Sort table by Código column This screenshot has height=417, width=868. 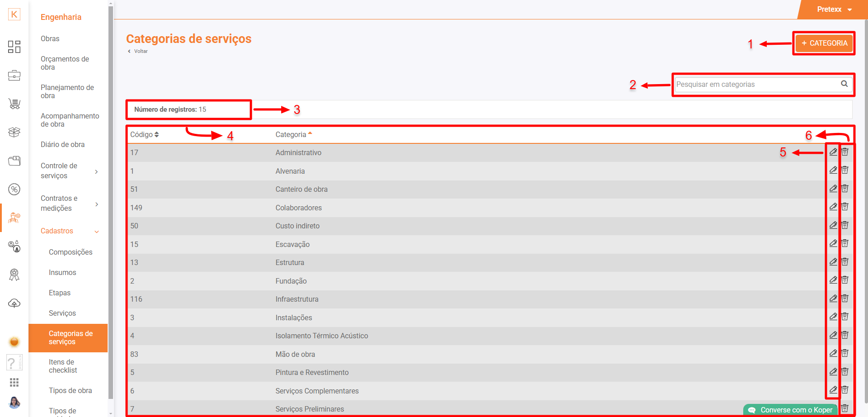[x=144, y=135]
